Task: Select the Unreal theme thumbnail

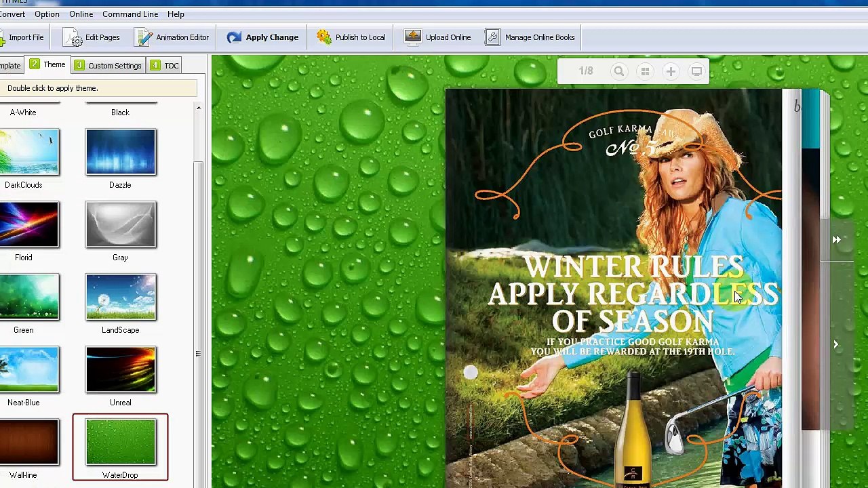Action: point(121,370)
